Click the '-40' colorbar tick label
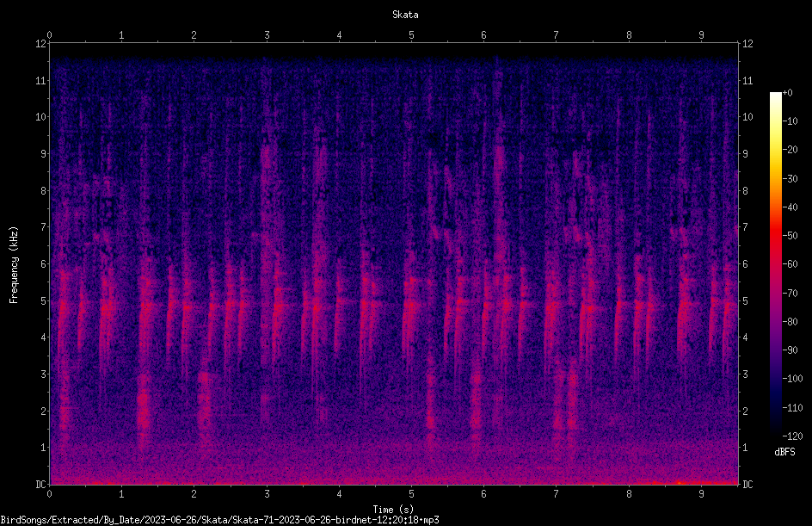 tap(790, 207)
